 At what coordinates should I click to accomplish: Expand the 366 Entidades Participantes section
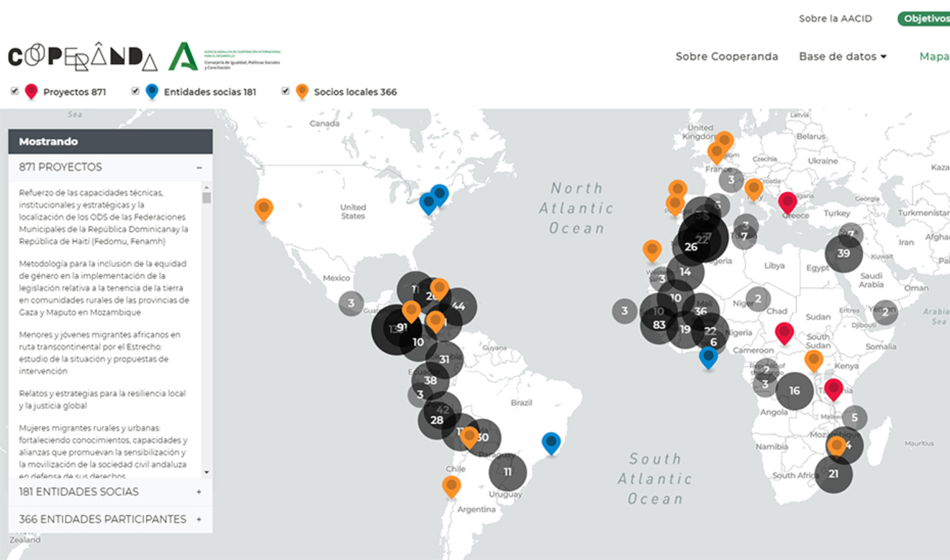point(199,520)
